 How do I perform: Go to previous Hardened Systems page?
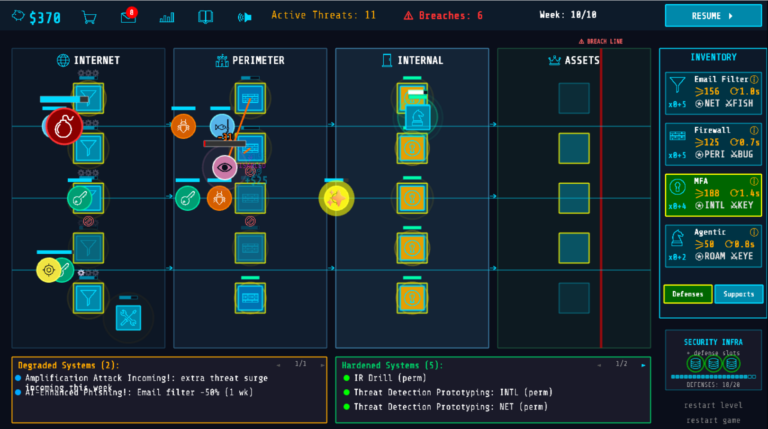tap(599, 365)
